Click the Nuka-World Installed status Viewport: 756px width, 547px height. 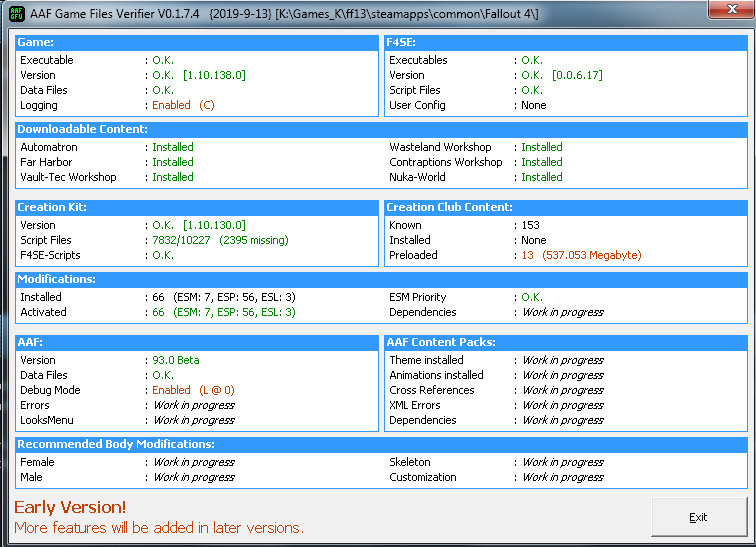541,177
